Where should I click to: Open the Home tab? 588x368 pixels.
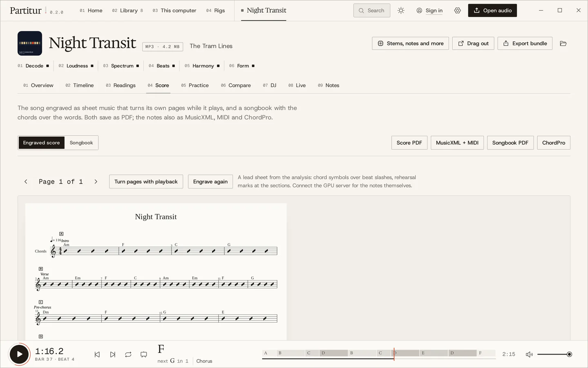click(x=91, y=11)
